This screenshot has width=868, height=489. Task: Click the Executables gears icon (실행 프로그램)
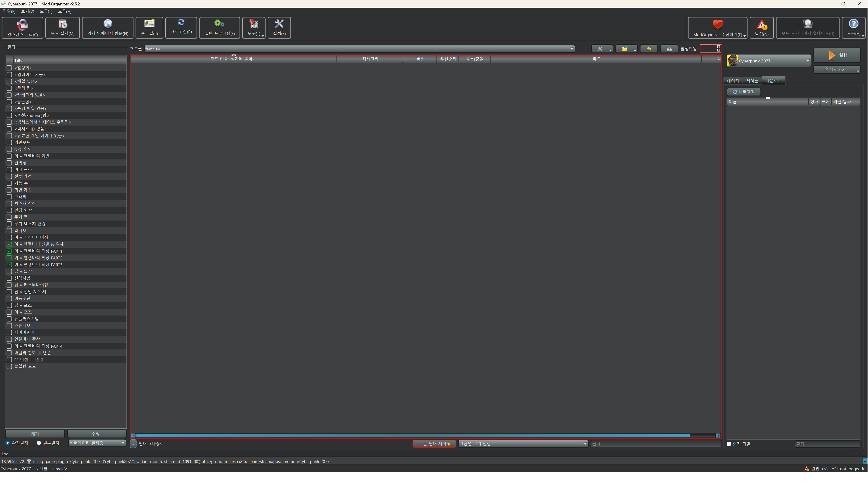tap(219, 24)
